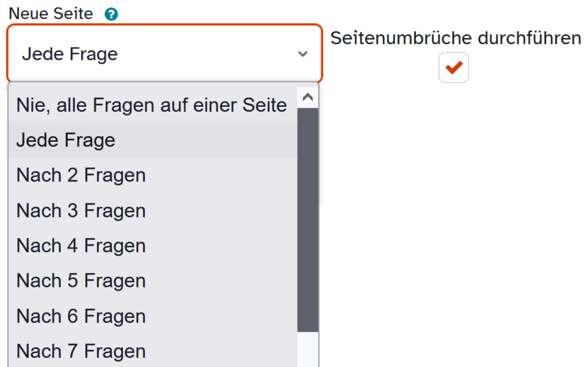Viewport: 588px width, 367px height.
Task: Choose the highlighted 'Jede Frage' list option
Action: (153, 140)
